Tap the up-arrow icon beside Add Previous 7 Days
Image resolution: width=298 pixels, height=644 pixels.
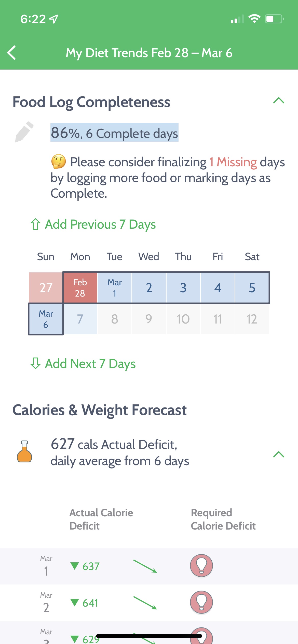point(35,224)
